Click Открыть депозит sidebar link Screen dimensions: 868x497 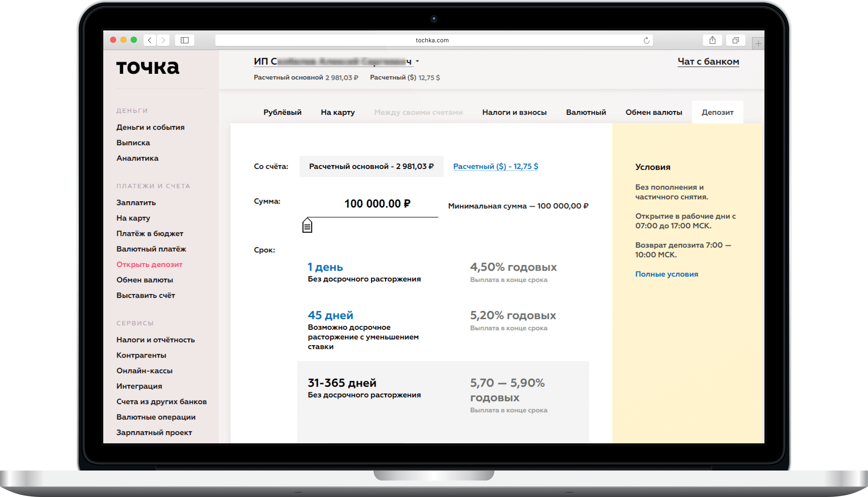[x=150, y=264]
